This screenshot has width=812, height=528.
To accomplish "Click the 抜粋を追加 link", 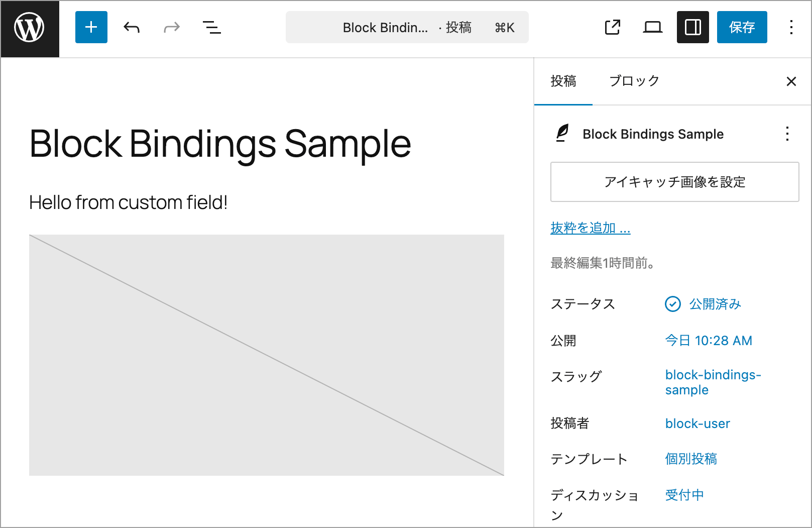I will coord(591,228).
